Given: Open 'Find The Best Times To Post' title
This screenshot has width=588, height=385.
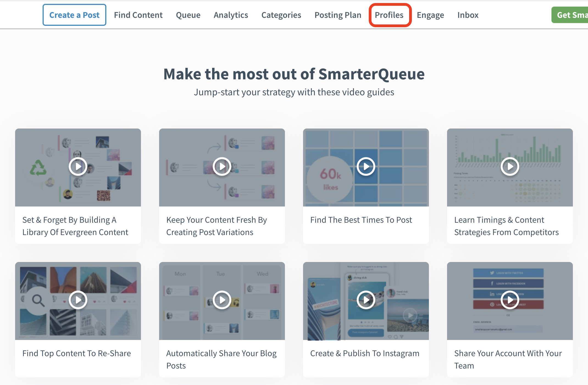Looking at the screenshot, I should tap(361, 220).
